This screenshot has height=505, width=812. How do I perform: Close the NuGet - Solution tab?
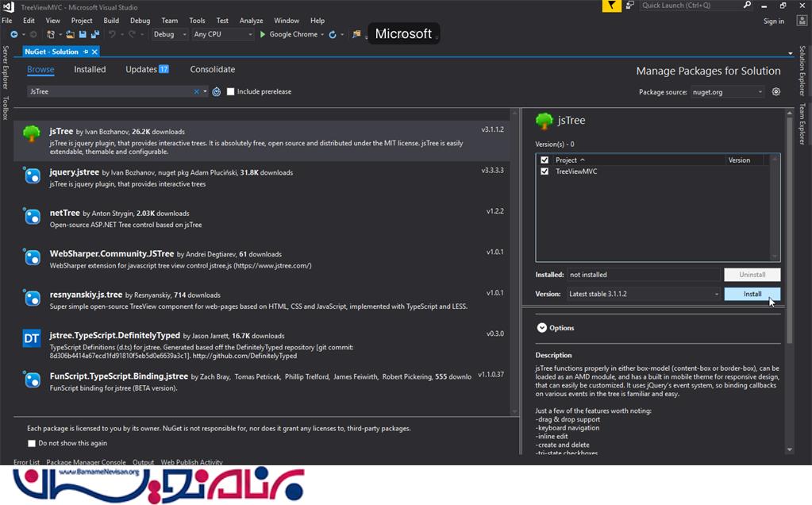(x=94, y=52)
